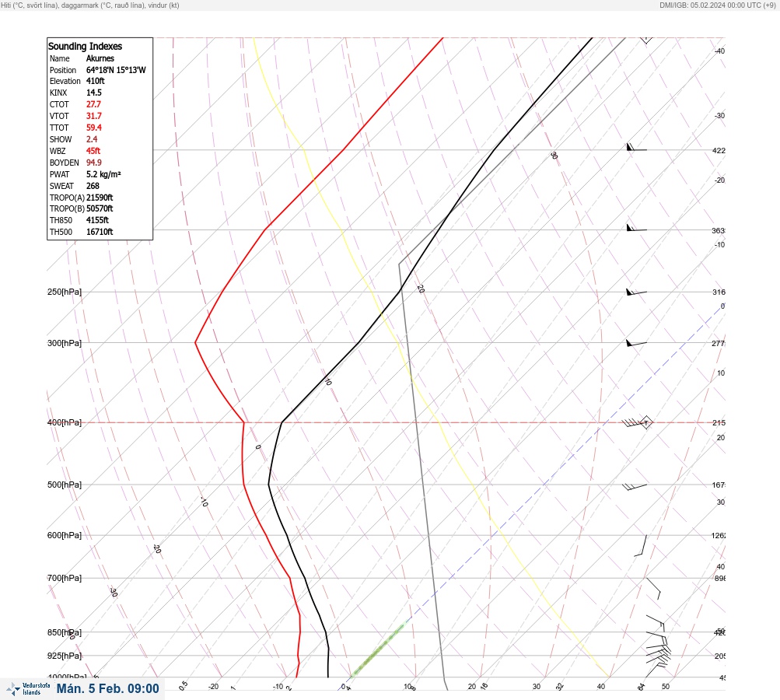Click the '500[hPa]' pressure label

point(65,485)
